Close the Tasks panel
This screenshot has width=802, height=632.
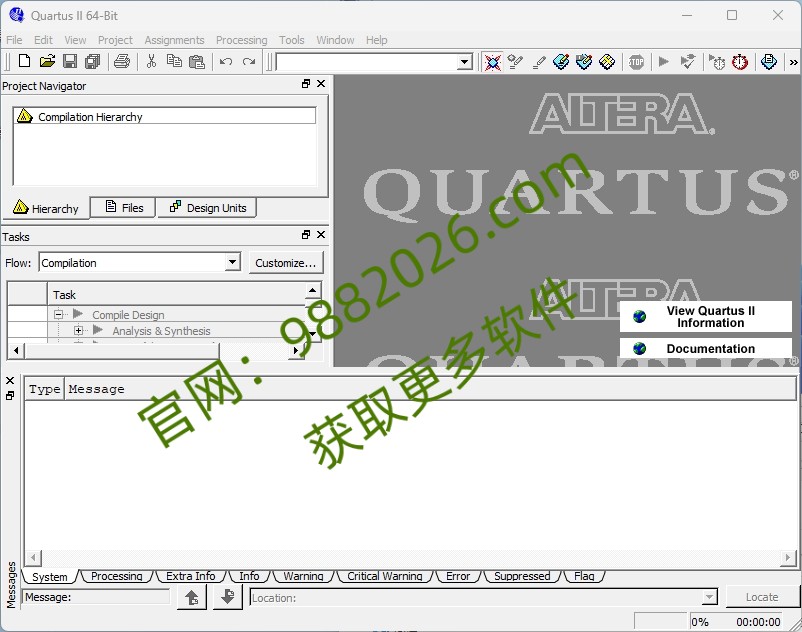[x=321, y=234]
